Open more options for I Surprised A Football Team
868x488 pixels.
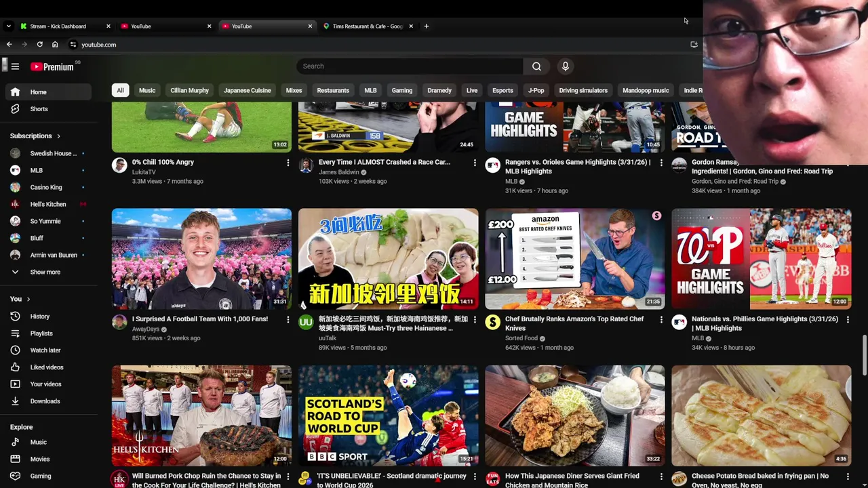pos(288,319)
